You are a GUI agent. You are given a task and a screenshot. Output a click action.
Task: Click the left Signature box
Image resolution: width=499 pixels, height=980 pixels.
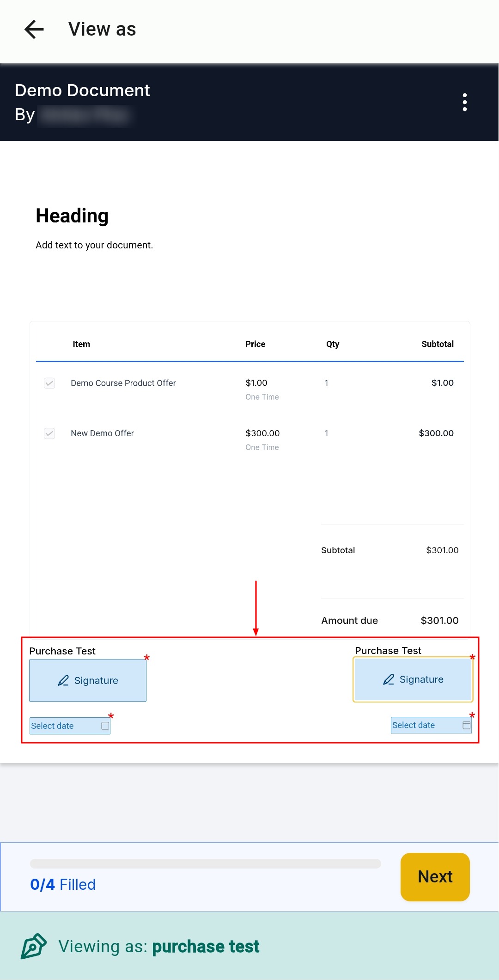point(88,680)
